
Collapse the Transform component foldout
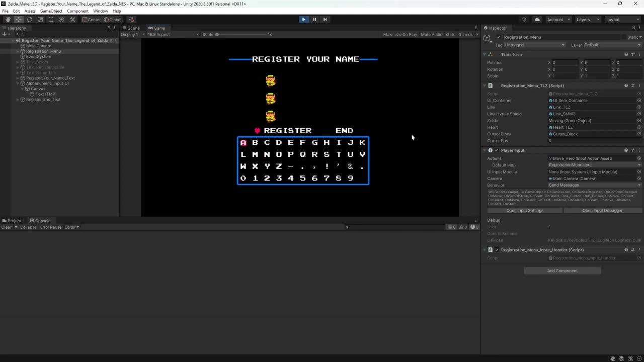tap(485, 54)
